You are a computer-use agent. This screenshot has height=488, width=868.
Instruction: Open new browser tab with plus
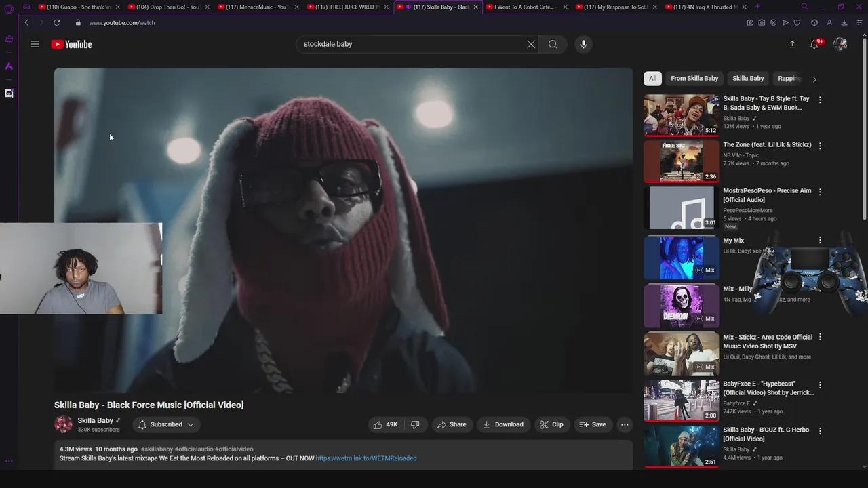(x=757, y=7)
